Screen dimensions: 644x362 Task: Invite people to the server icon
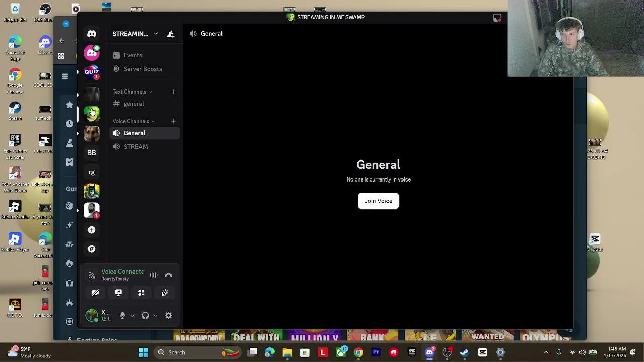pyautogui.click(x=171, y=34)
